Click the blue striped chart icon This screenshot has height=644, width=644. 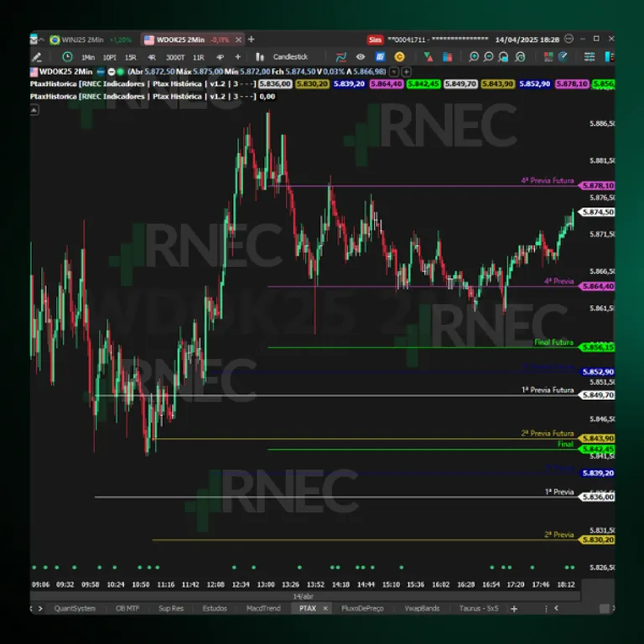tap(380, 57)
